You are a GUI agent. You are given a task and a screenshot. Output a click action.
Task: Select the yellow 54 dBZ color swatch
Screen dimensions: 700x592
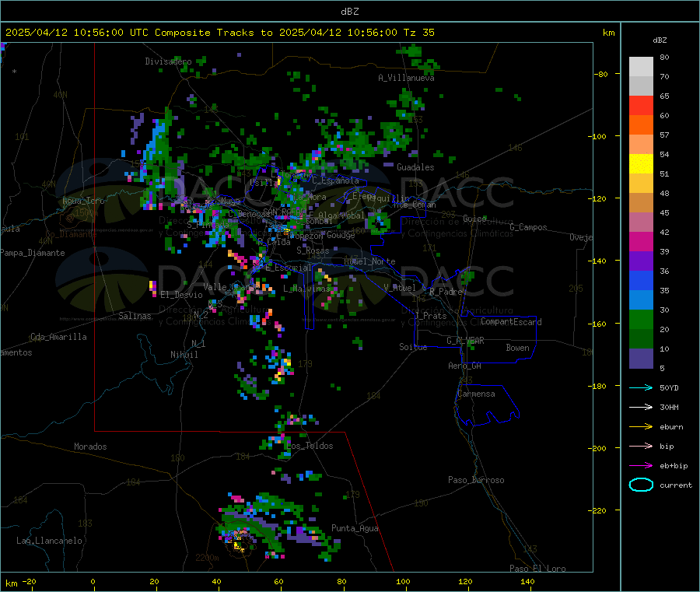641,164
